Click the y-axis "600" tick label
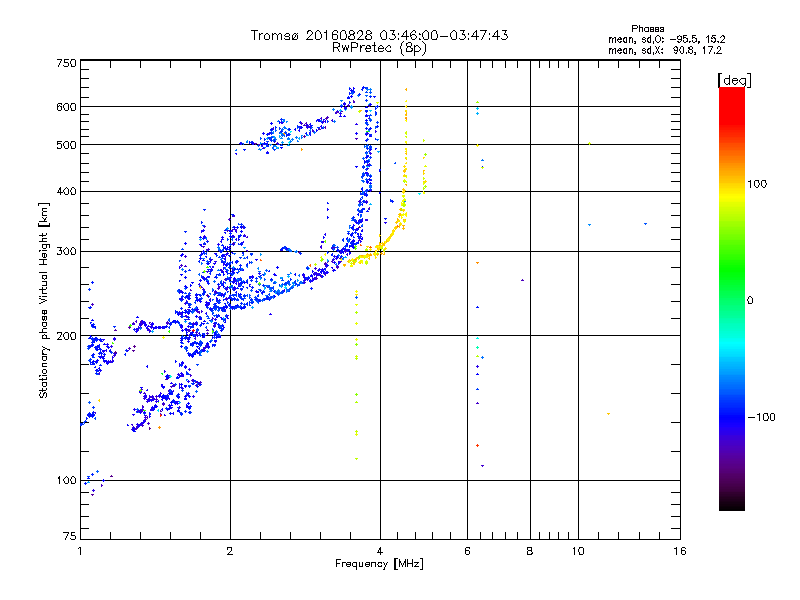800x600 pixels. (x=66, y=107)
